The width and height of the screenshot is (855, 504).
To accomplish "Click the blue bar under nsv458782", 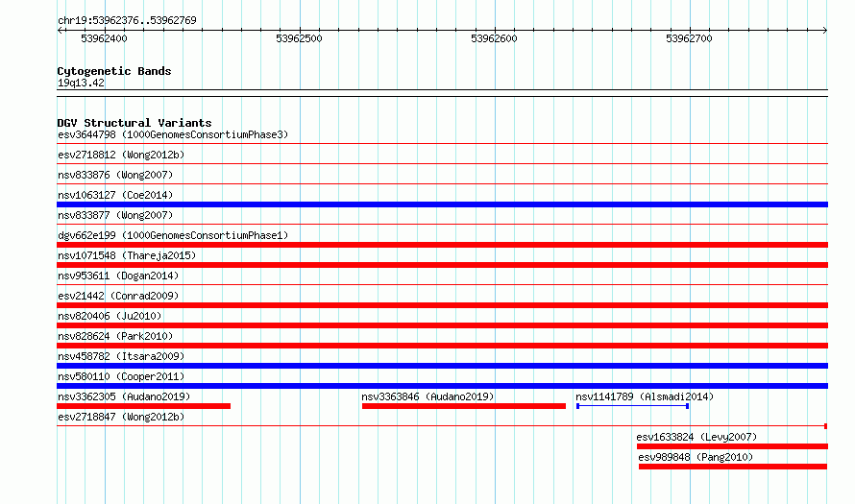I will tap(442, 366).
